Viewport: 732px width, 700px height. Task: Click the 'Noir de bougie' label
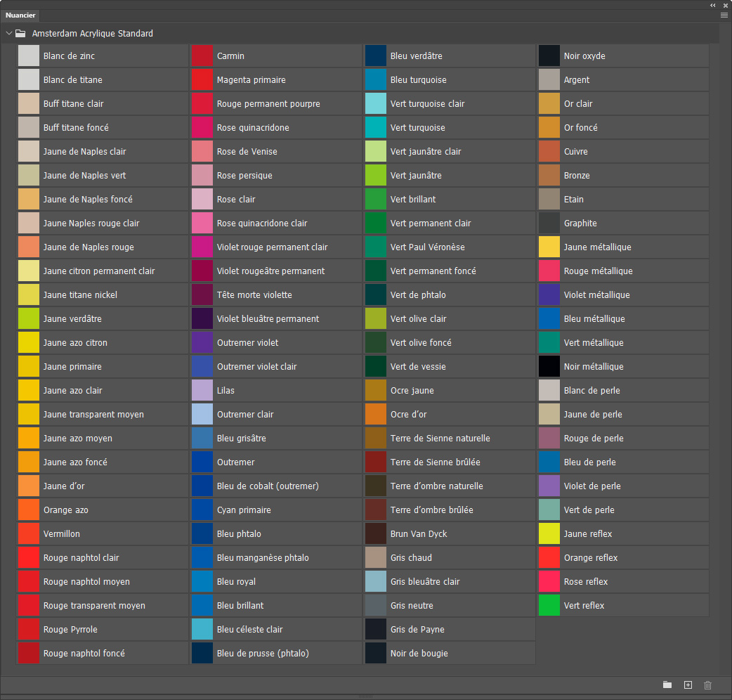click(419, 654)
